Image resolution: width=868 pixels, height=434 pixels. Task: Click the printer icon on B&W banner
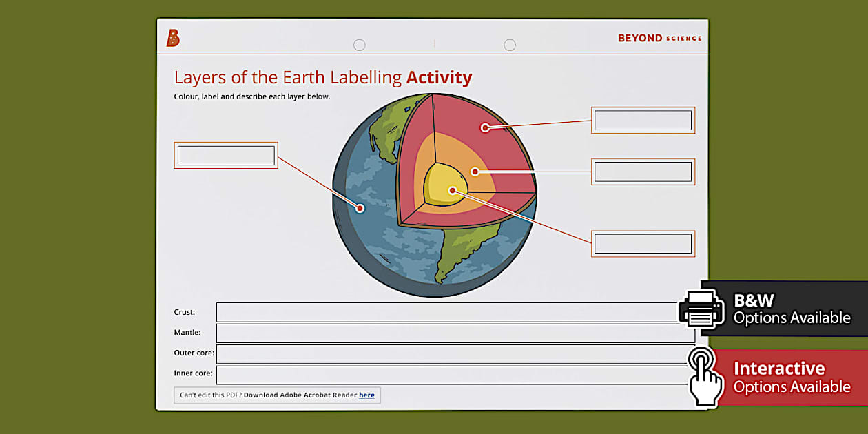coord(701,309)
